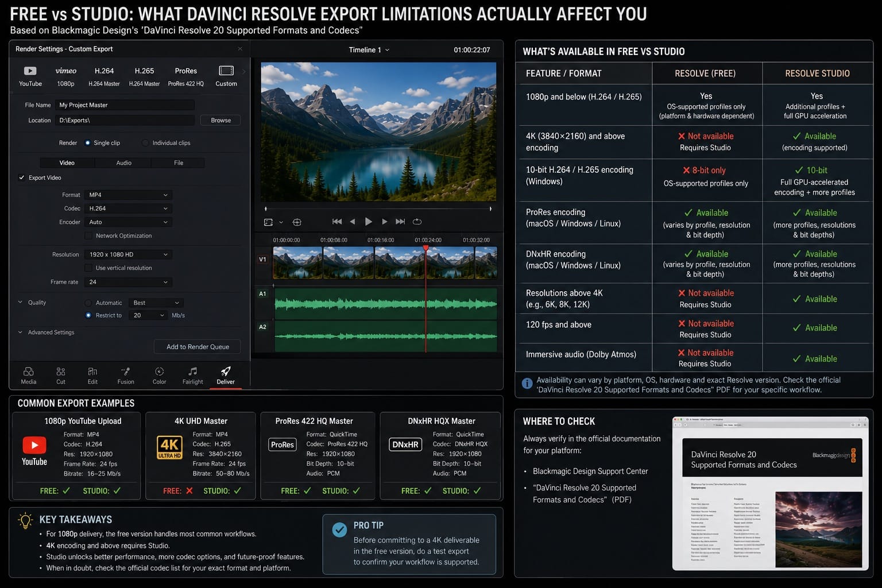The height and width of the screenshot is (588, 882).
Task: Open the bitrate value dropdown showing 20
Action: tap(148, 315)
